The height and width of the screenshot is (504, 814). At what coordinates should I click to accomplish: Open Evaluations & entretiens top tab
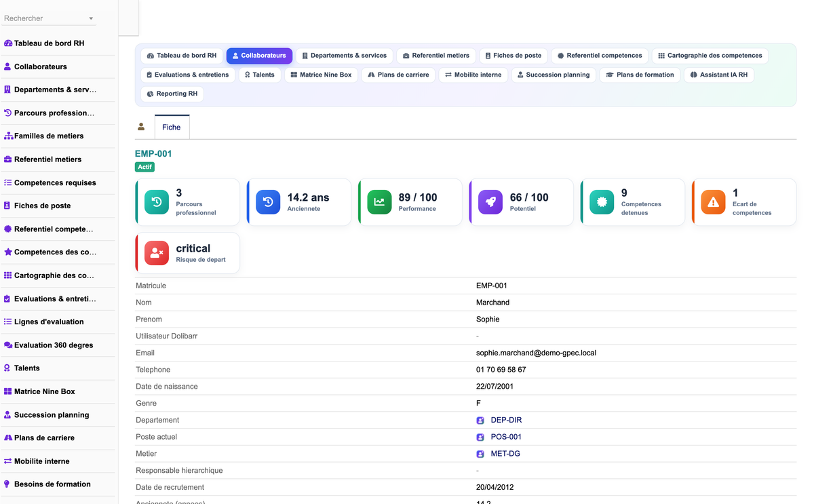point(188,75)
